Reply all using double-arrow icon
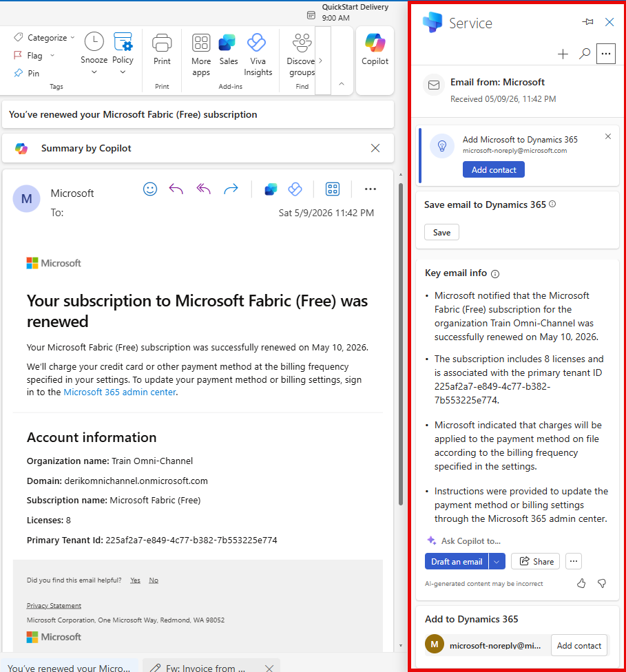626x672 pixels. pyautogui.click(x=204, y=189)
